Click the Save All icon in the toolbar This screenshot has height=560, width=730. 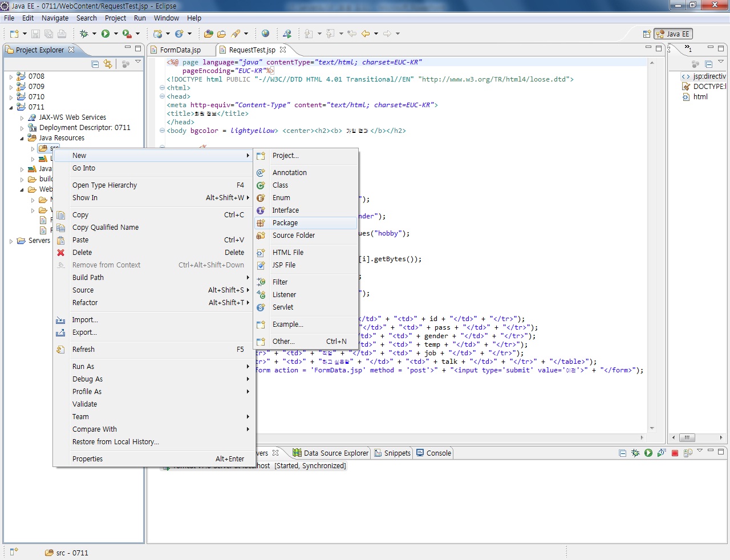48,33
